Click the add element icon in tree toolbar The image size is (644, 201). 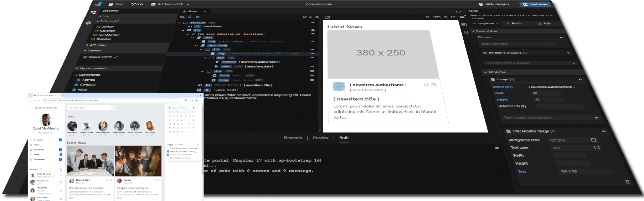182,17
